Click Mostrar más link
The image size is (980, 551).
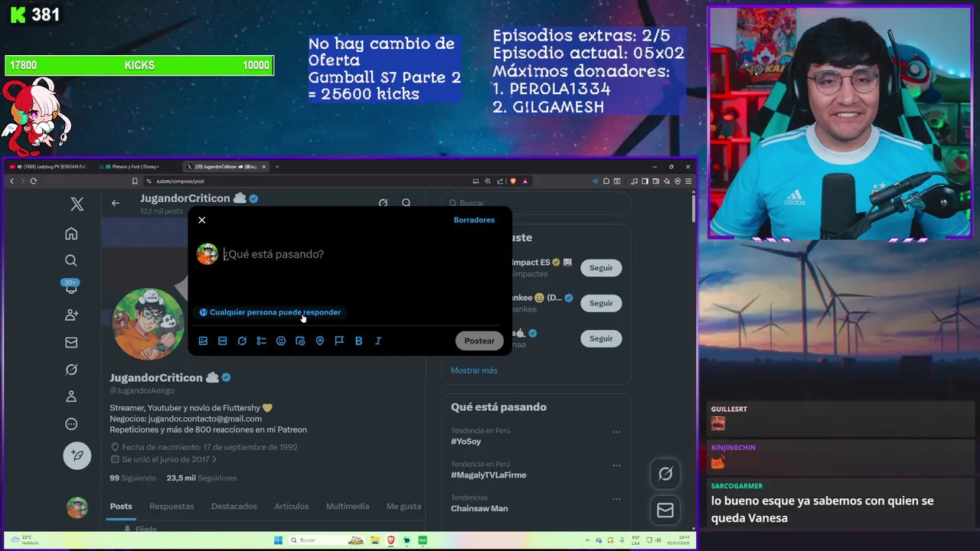[x=474, y=370]
